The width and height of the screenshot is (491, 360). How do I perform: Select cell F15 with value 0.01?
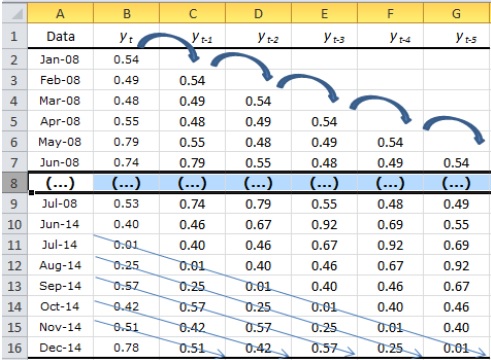click(390, 327)
